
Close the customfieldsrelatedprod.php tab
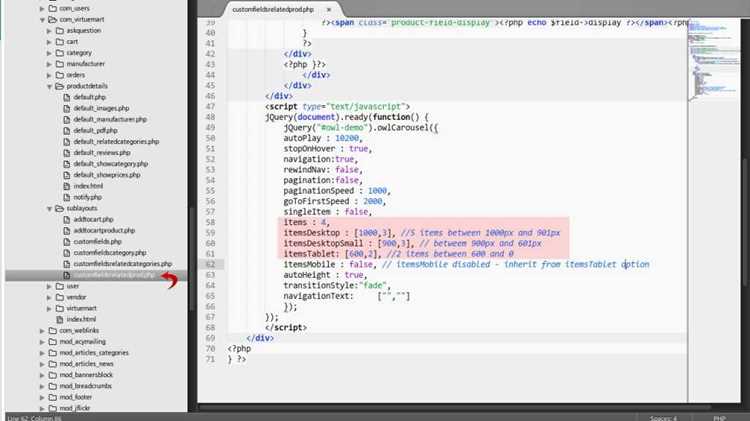[x=329, y=10]
